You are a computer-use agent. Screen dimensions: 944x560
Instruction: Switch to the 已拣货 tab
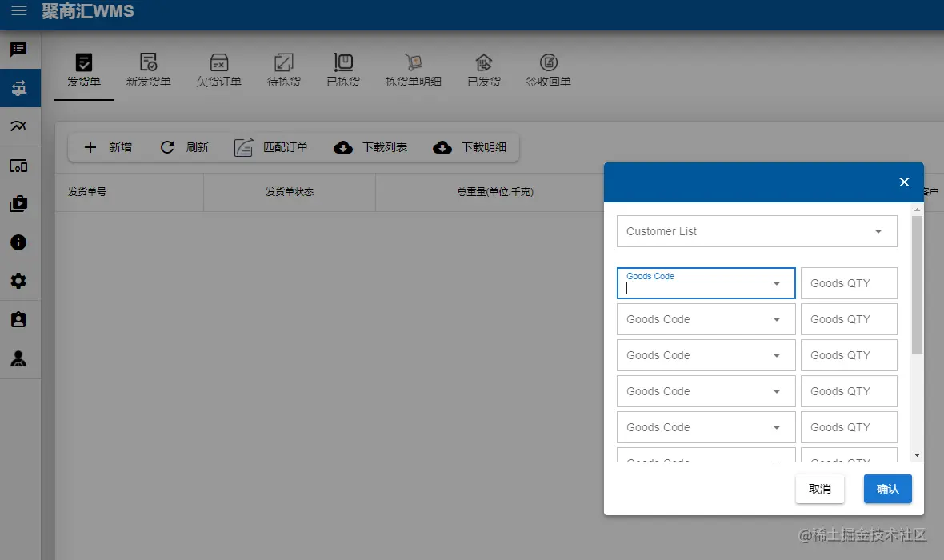pos(343,70)
